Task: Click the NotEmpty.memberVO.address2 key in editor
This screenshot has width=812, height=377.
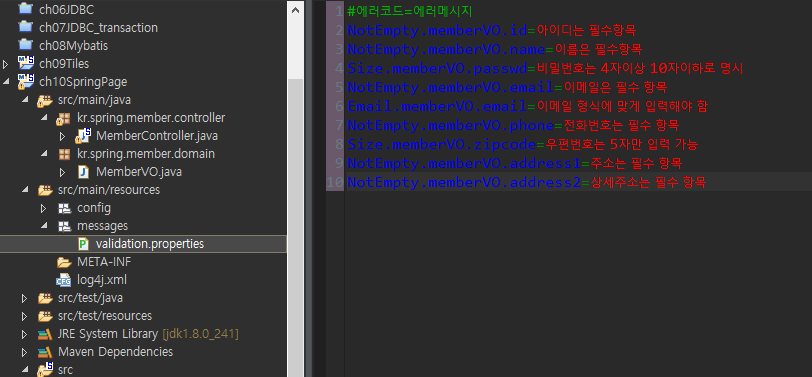Action: pyautogui.click(x=463, y=182)
